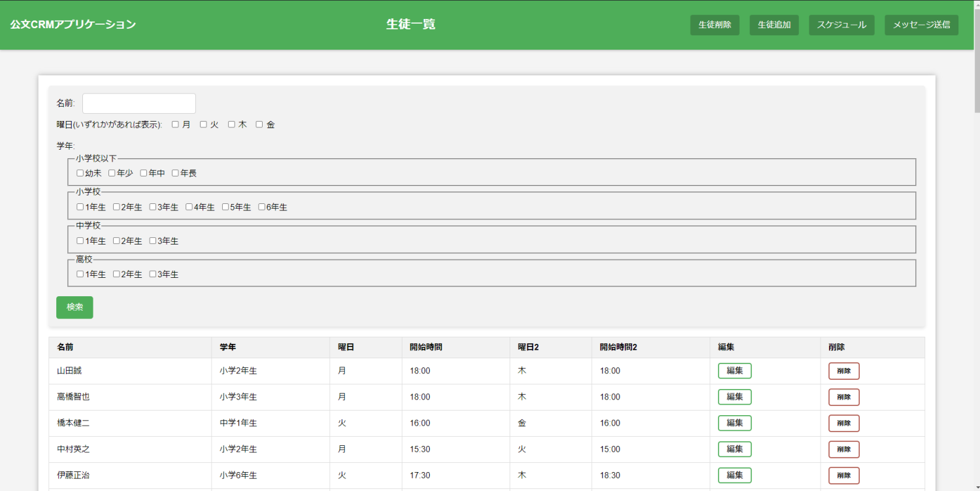Viewport: 980px width, 491px height.
Task: Select 3年生 in the 高校 group
Action: click(153, 274)
